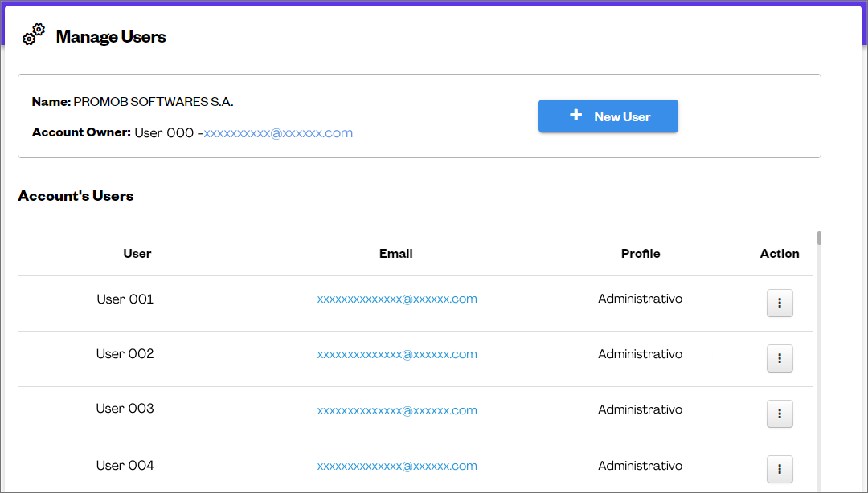Click the Email column header

(396, 254)
